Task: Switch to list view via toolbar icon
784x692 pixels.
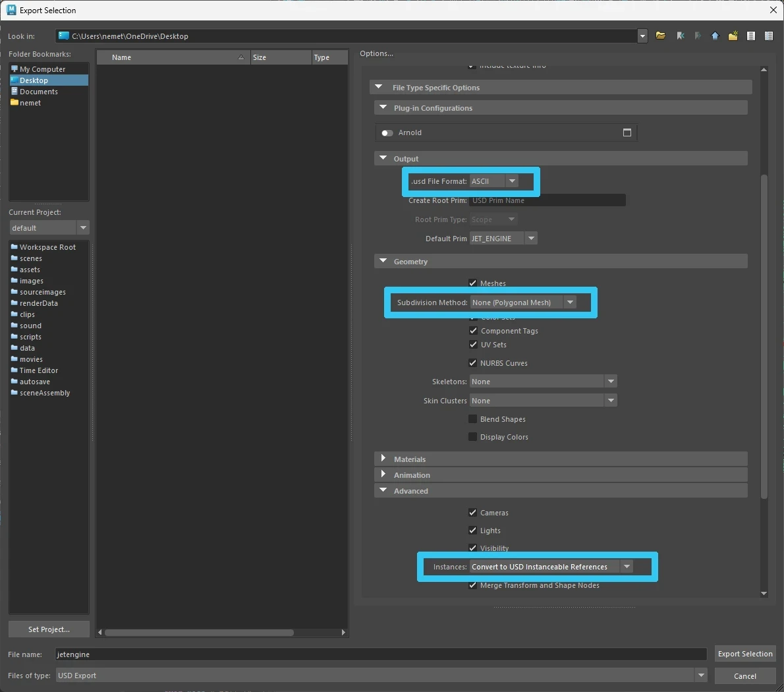Action: point(750,36)
